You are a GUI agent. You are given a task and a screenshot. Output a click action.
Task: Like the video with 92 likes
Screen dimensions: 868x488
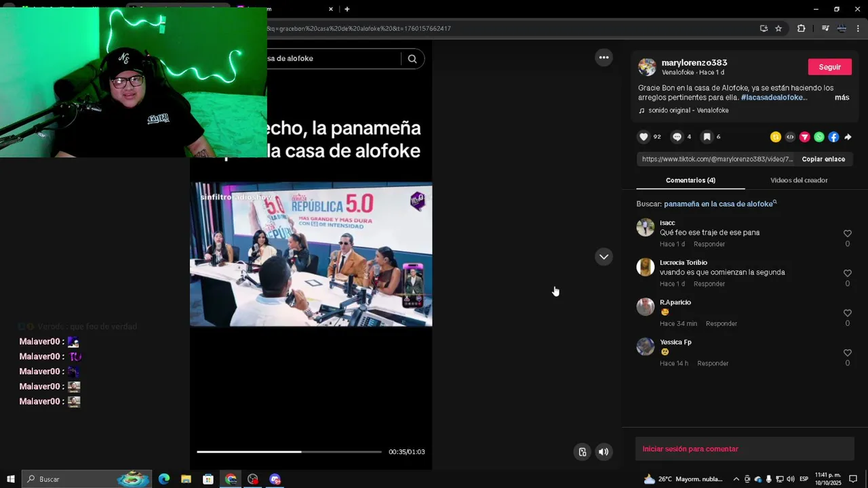644,137
